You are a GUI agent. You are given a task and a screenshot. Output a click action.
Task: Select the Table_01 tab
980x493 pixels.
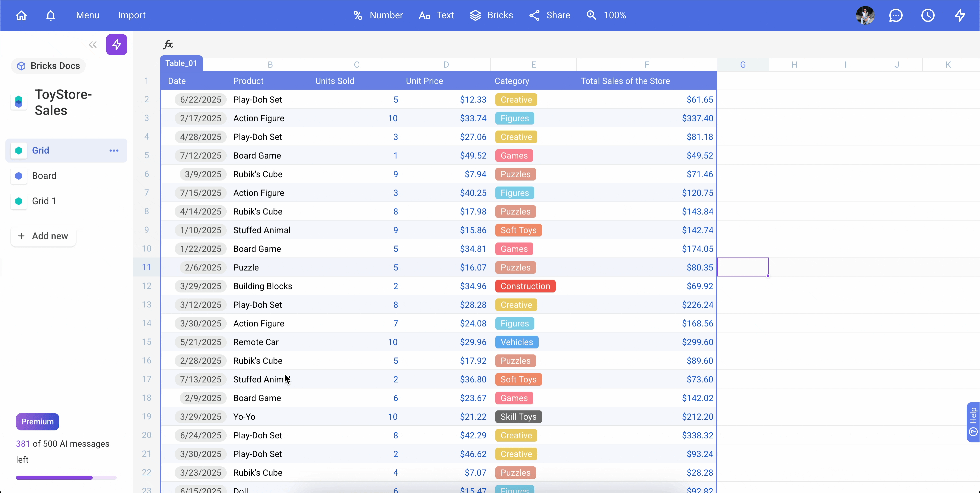181,63
